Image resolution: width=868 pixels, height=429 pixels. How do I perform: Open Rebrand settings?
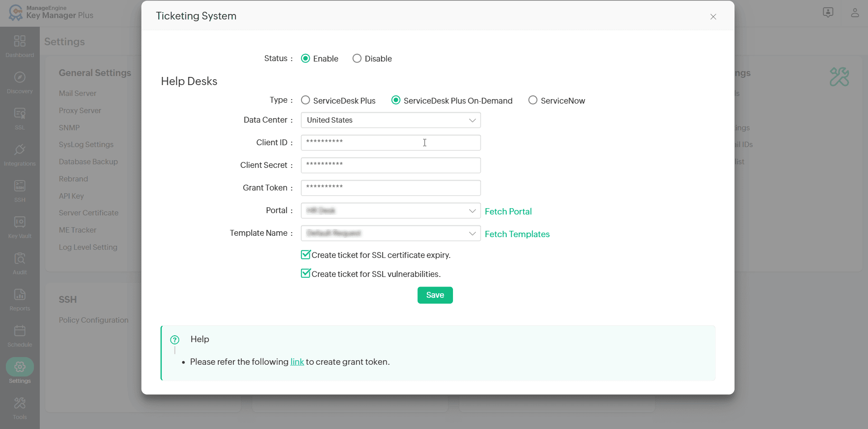coord(73,179)
